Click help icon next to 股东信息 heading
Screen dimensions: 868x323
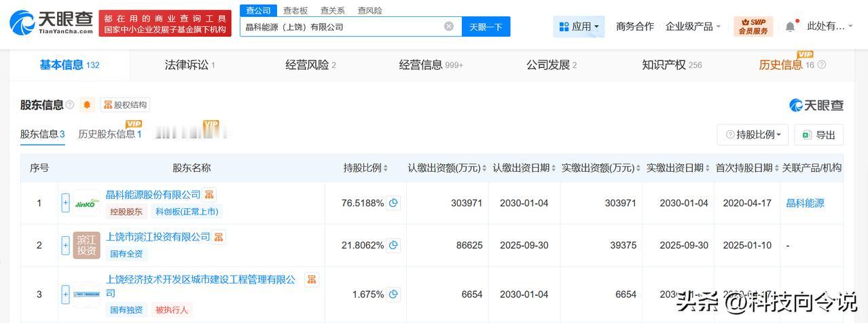[70, 104]
